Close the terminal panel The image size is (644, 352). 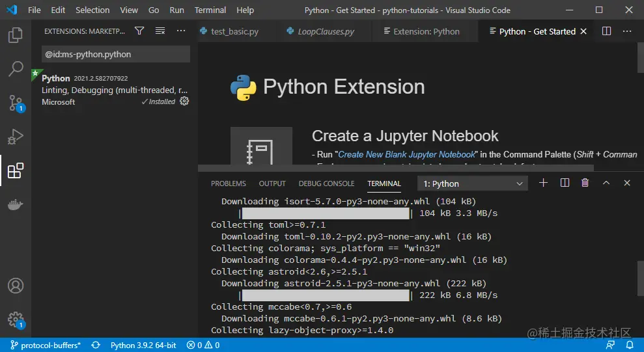point(627,183)
